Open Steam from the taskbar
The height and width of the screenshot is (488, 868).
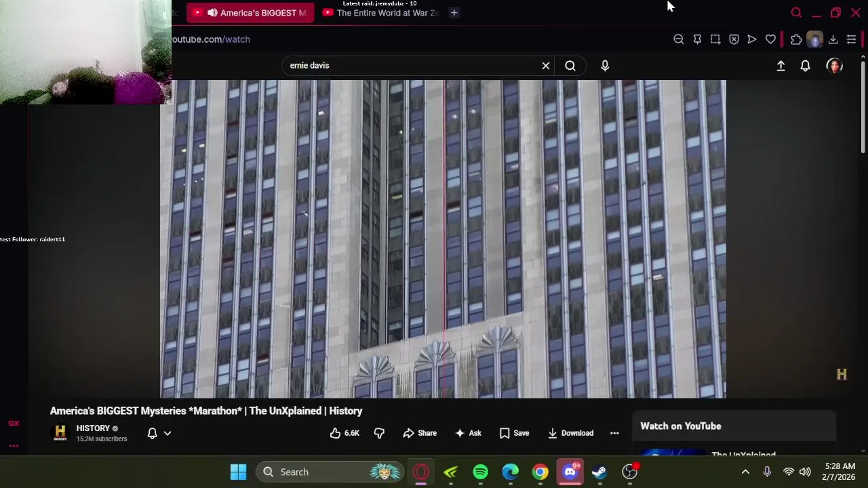tap(600, 472)
